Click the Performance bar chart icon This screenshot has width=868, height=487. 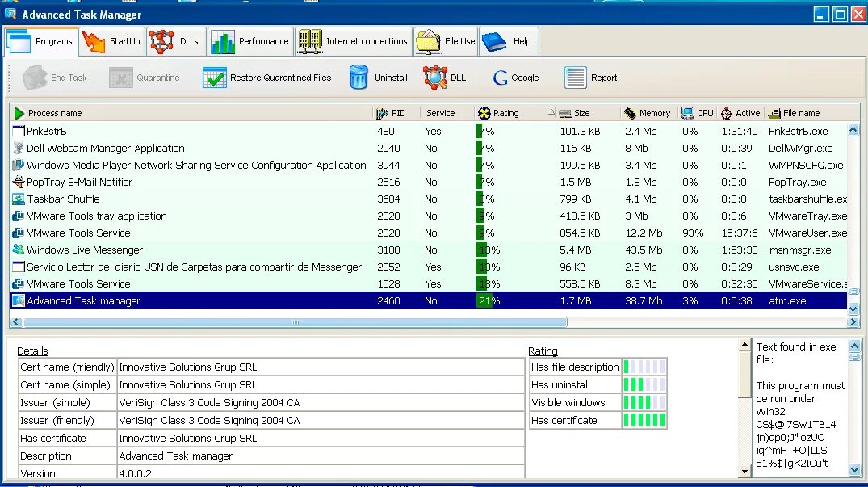223,42
